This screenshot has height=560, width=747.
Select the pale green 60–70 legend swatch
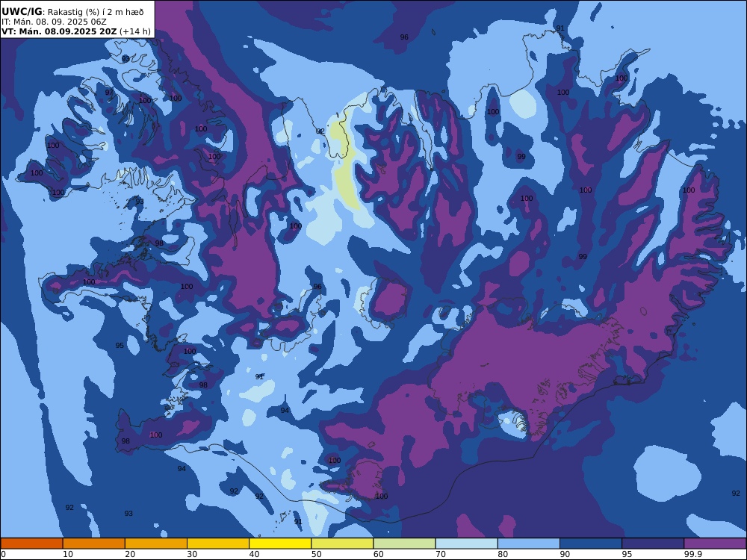coord(404,544)
